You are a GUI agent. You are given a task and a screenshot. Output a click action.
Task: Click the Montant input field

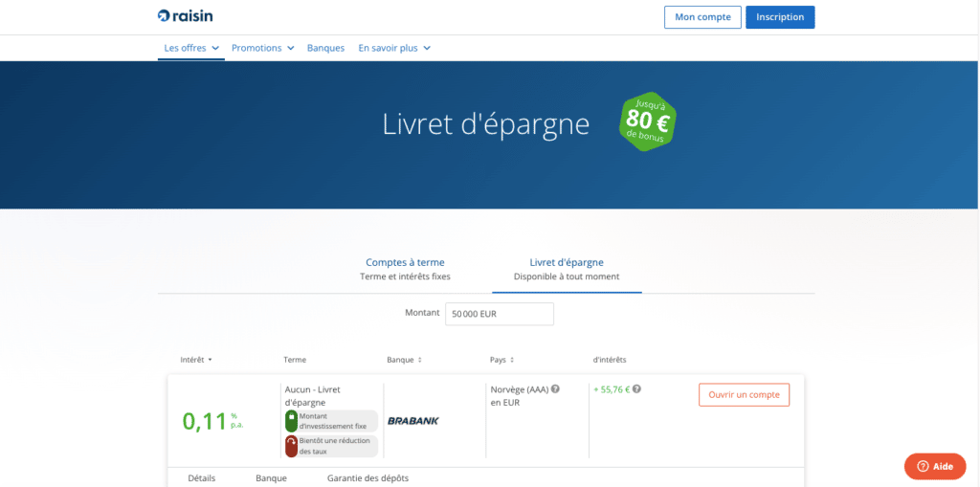(x=500, y=314)
